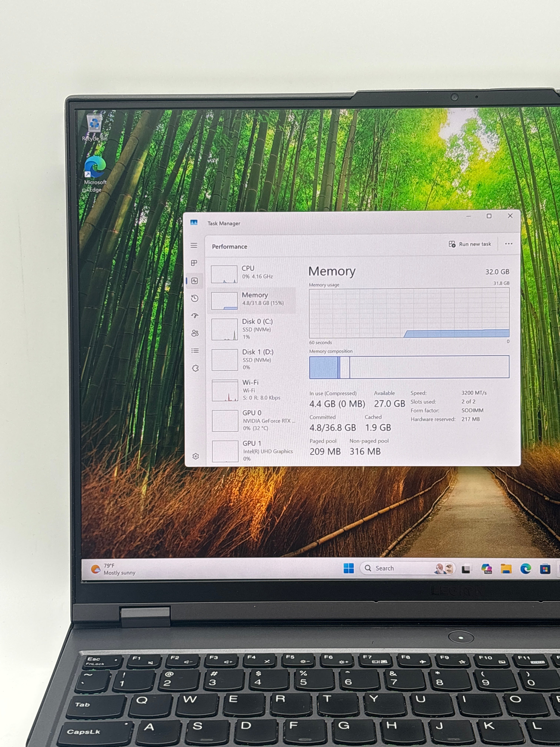Select the Memory performance entry

tap(252, 300)
